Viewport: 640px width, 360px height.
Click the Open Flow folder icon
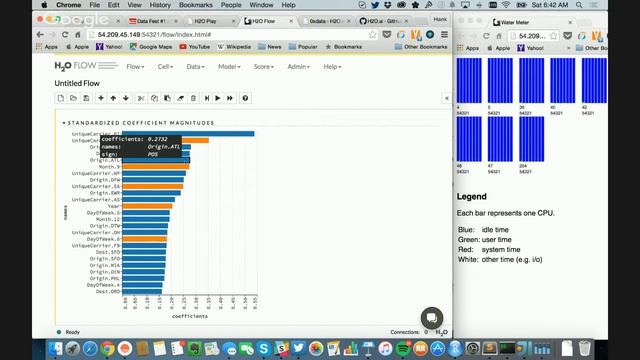(x=73, y=98)
